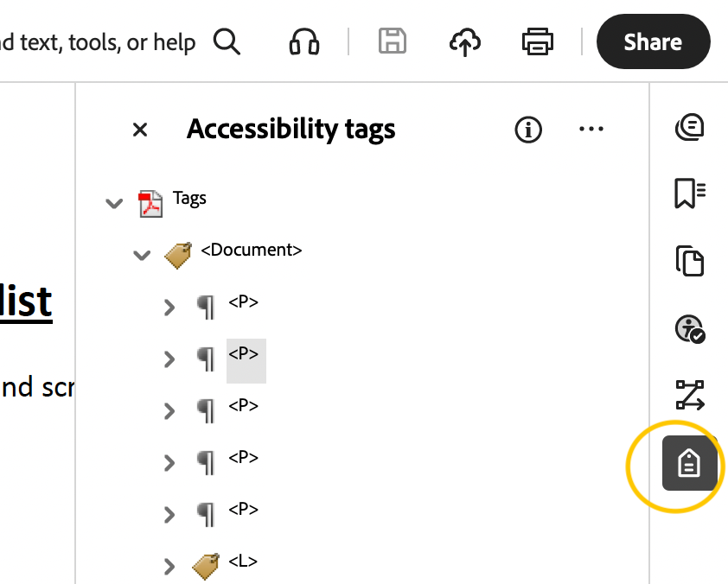Viewport: 728px width, 584px height.
Task: Select the circled Accessibility tags icon
Action: 690,465
